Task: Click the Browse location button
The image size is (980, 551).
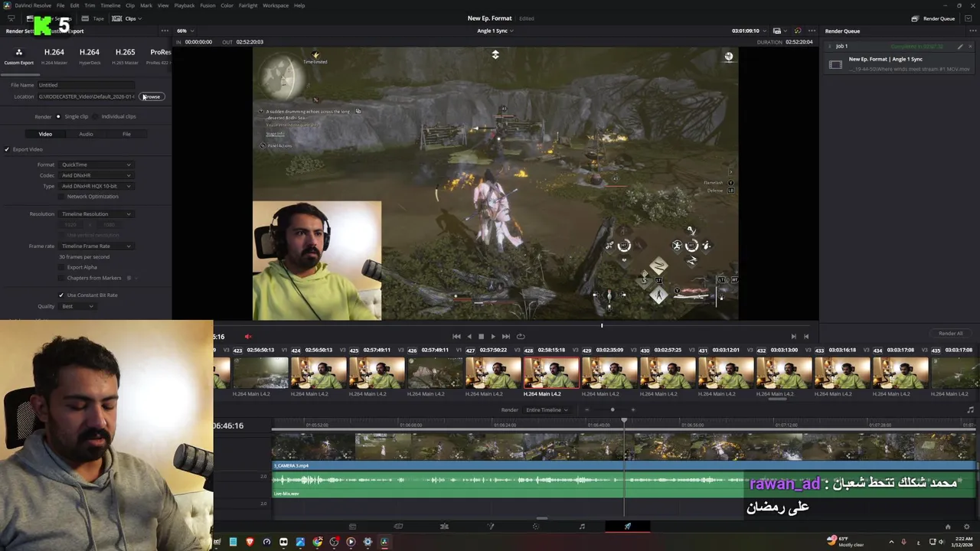Action: (152, 96)
